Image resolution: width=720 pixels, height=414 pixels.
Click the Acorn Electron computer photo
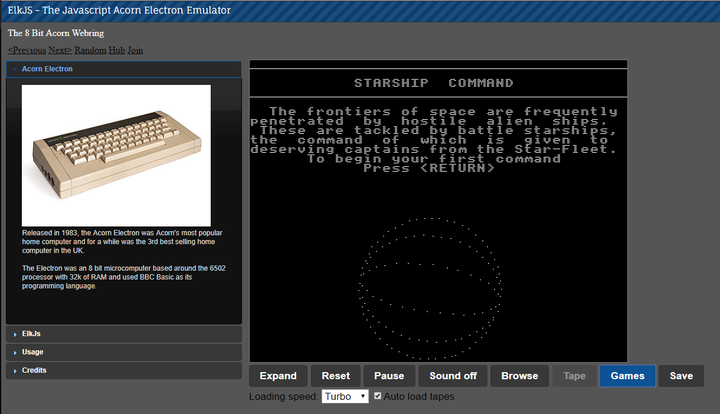pyautogui.click(x=116, y=155)
